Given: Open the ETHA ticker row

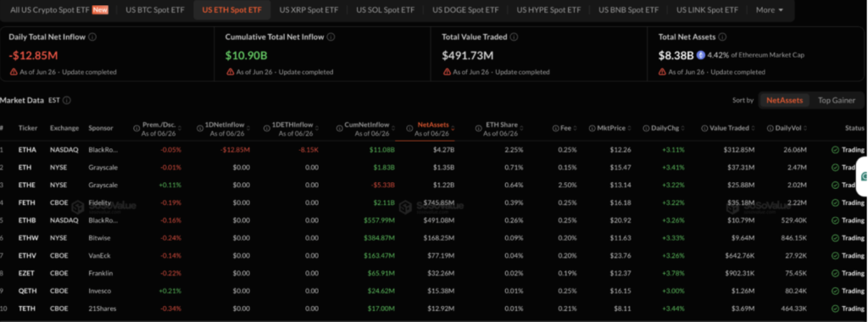Looking at the screenshot, I should pyautogui.click(x=434, y=149).
